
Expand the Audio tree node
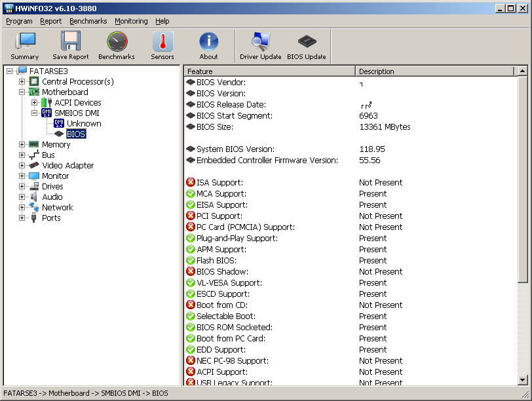click(x=22, y=197)
